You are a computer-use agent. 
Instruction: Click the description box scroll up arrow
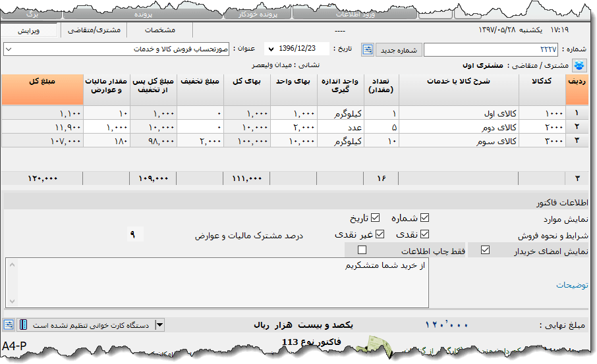12,265
